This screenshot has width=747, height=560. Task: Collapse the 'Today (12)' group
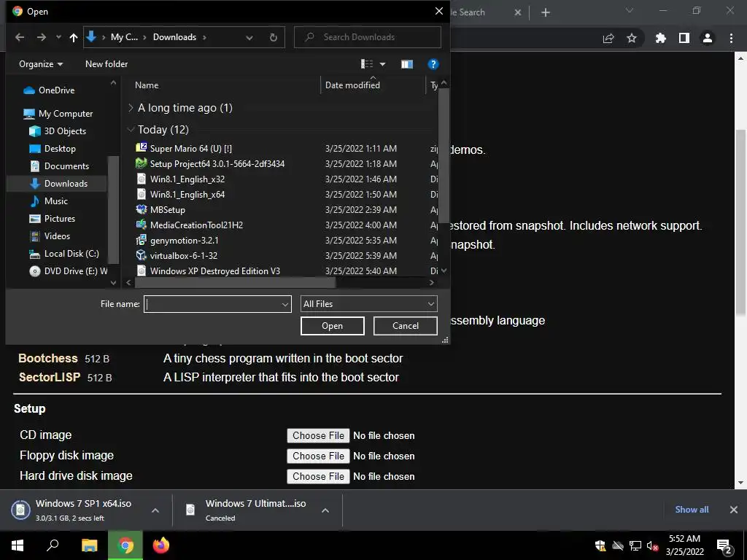coord(131,130)
